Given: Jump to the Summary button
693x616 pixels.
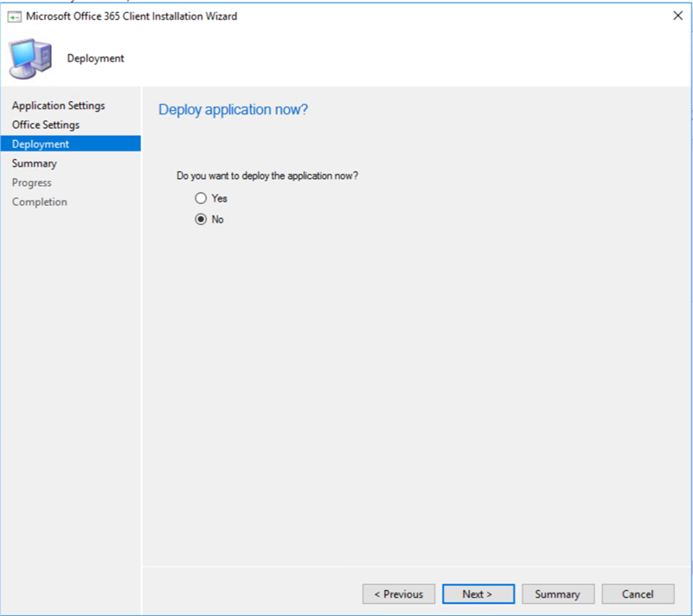Looking at the screenshot, I should [x=558, y=594].
